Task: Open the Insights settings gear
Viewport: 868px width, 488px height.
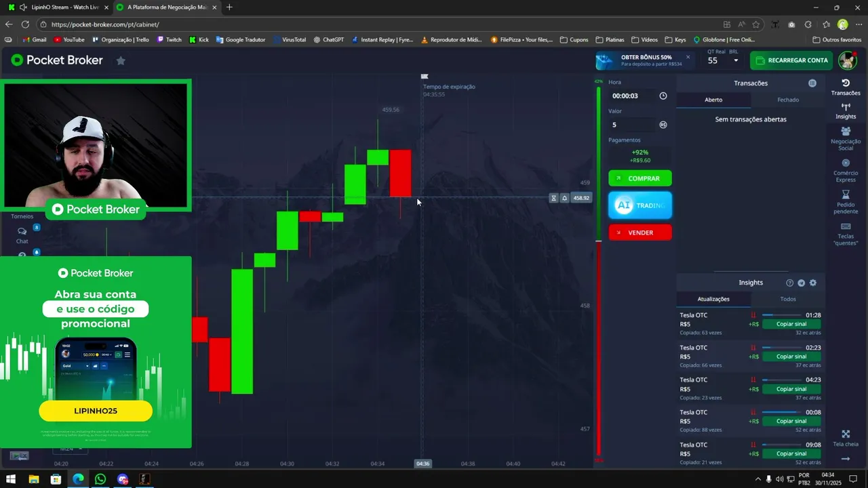Action: tap(813, 283)
